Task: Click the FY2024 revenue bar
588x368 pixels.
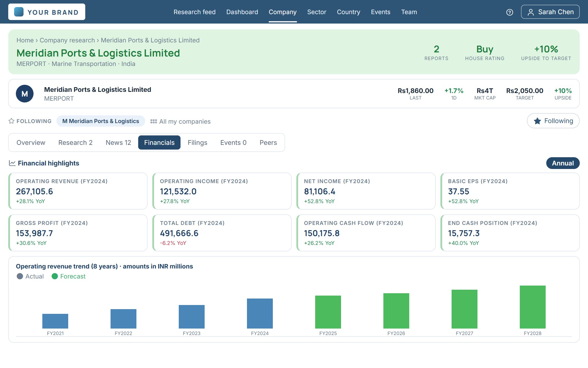Action: point(260,314)
